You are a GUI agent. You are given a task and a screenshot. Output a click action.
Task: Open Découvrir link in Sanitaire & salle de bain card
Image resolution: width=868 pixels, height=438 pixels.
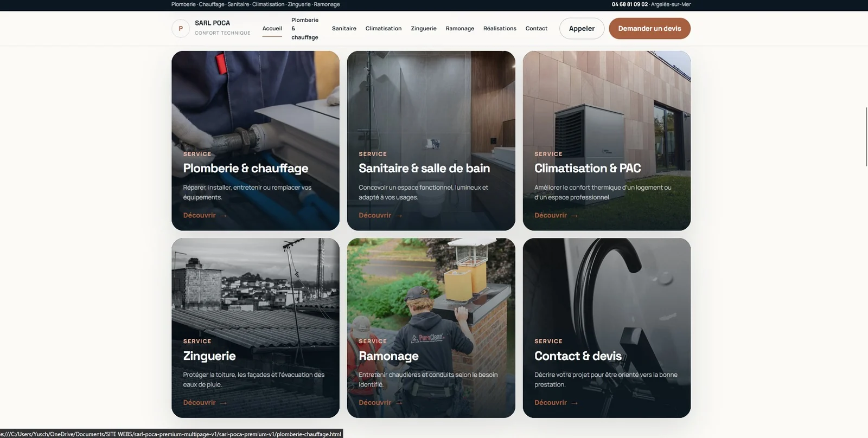point(380,215)
